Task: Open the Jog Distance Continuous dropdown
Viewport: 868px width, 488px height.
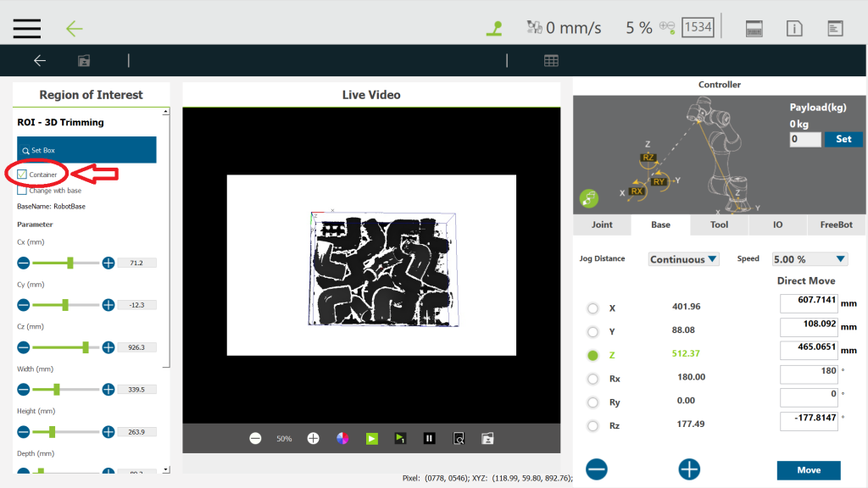Action: 683,259
